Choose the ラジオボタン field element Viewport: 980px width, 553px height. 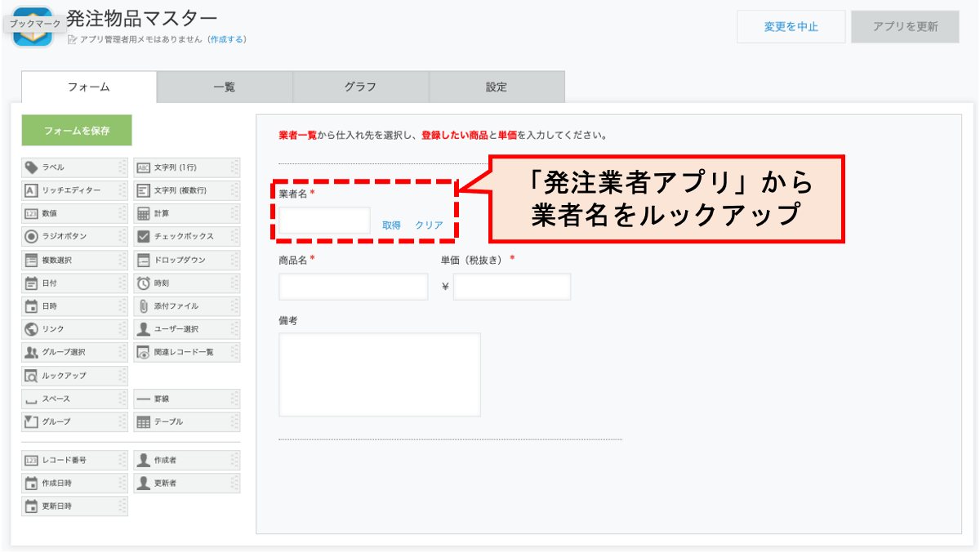coord(74,237)
